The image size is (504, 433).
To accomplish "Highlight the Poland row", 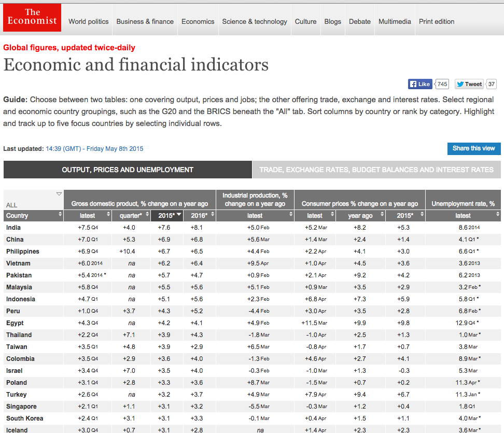I will 252,382.
